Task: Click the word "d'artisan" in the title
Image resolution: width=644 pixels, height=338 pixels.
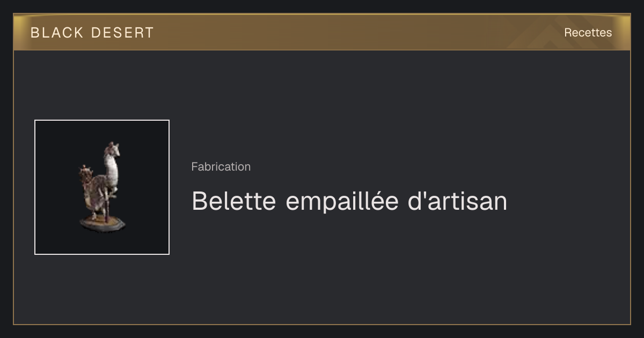Action: (458, 202)
